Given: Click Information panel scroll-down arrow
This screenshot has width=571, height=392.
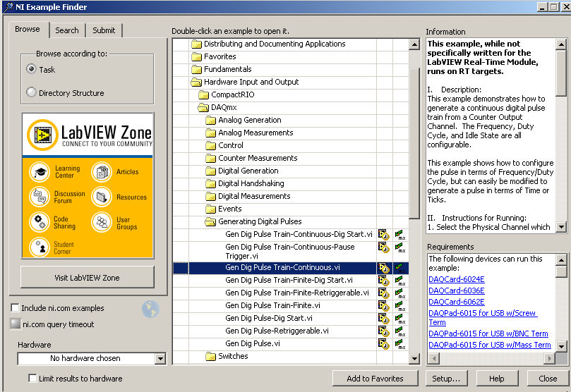Looking at the screenshot, I should [x=561, y=227].
